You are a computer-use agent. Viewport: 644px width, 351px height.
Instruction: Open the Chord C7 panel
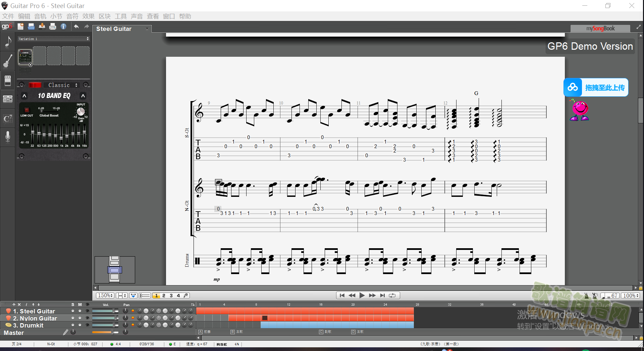click(8, 119)
